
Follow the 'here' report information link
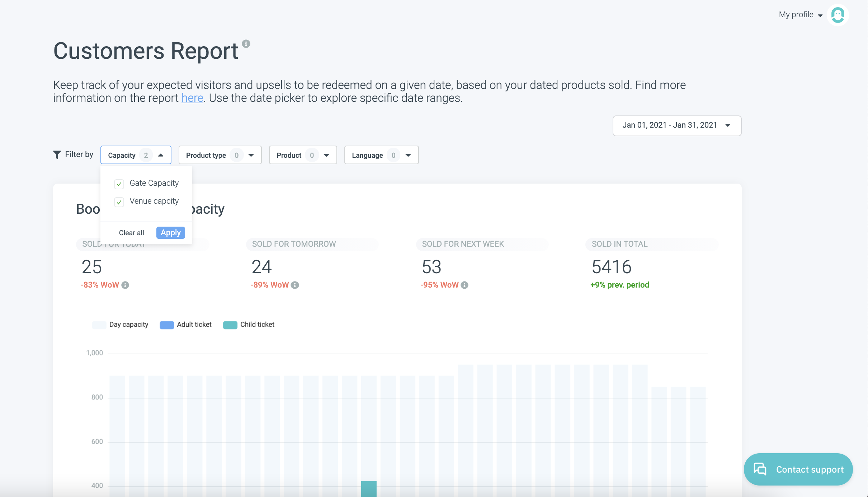192,98
